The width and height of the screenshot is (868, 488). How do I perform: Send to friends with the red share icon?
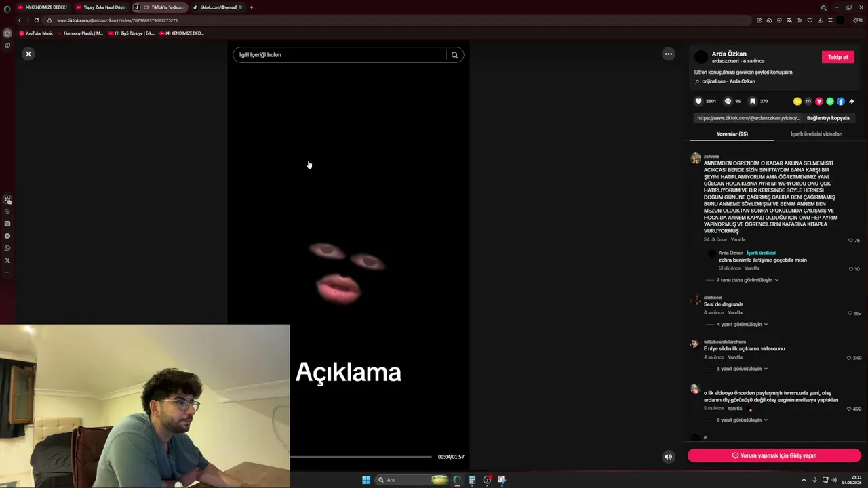click(819, 102)
